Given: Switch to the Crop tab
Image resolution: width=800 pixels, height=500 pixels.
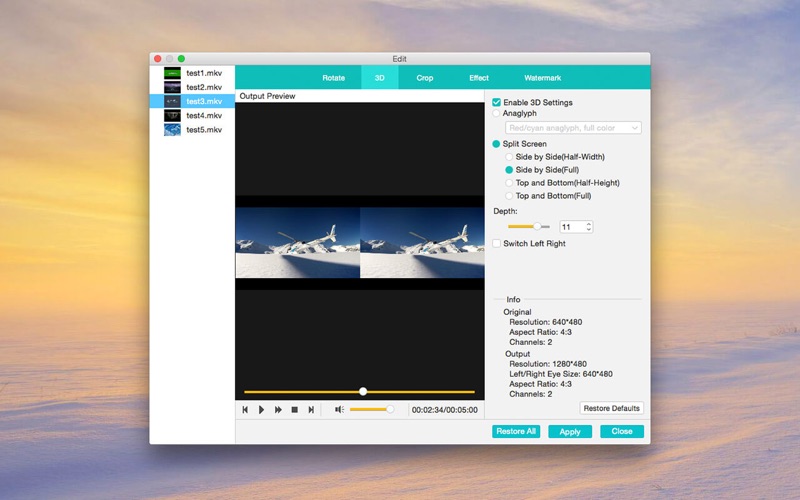Looking at the screenshot, I should [424, 78].
